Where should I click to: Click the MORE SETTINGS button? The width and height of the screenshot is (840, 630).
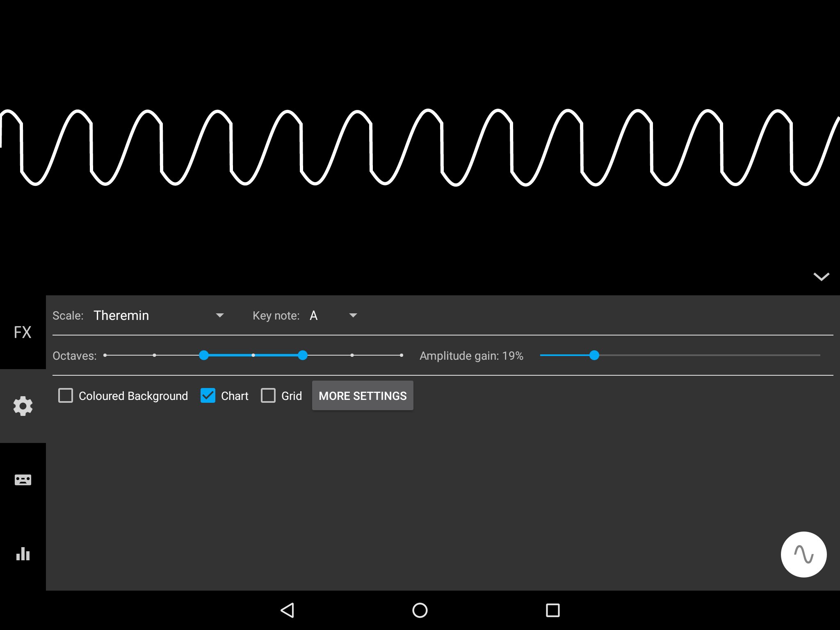click(x=363, y=396)
